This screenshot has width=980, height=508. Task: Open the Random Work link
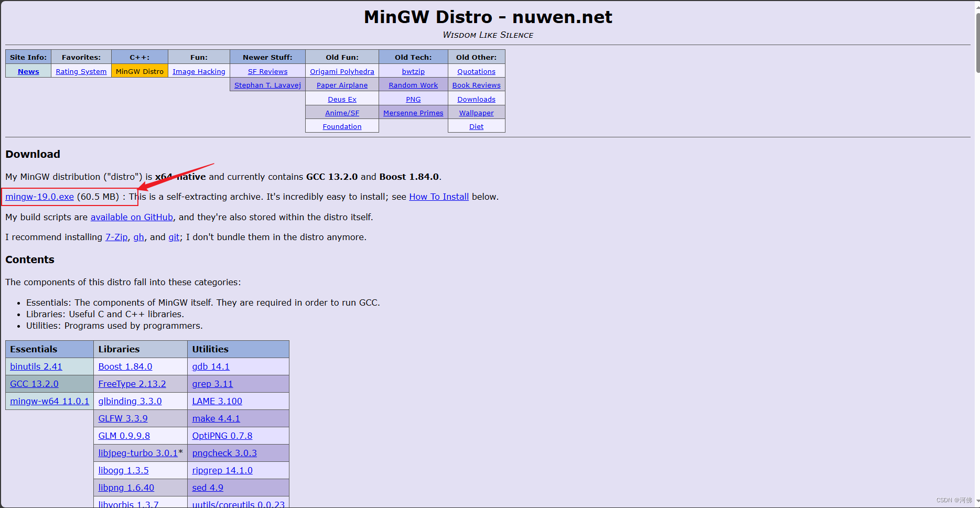coord(413,85)
